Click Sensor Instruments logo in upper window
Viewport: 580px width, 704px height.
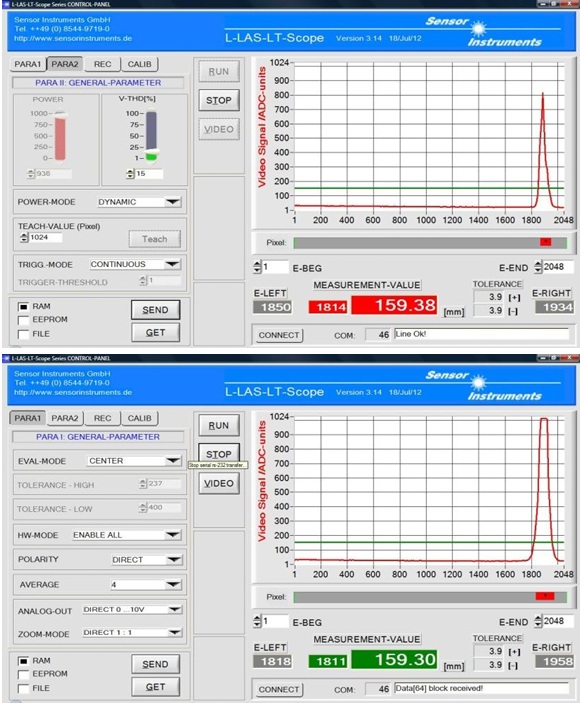(485, 31)
